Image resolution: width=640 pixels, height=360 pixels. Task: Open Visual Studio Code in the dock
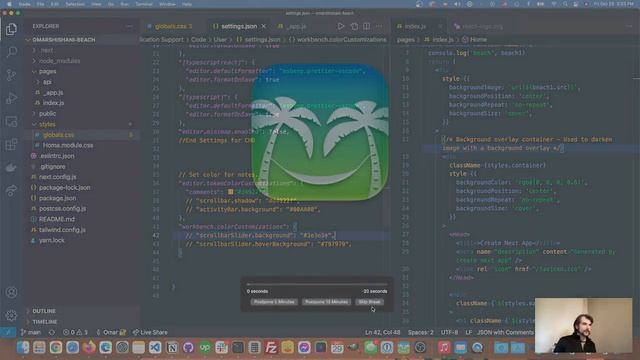point(155,347)
